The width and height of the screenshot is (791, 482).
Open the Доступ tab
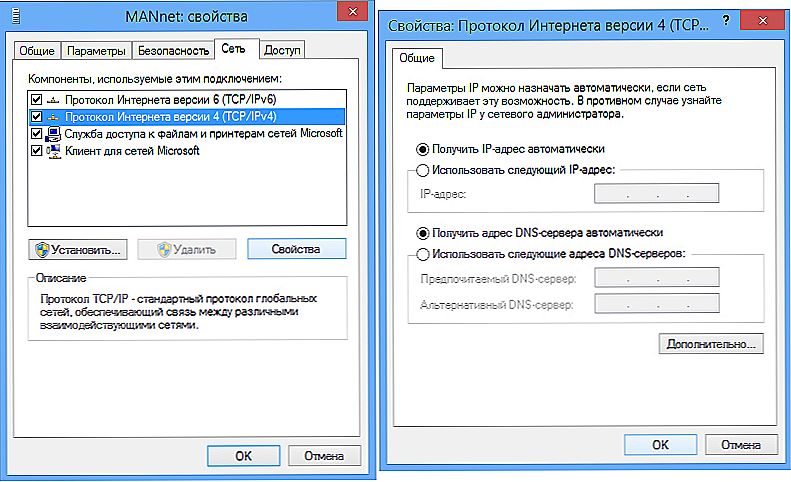(282, 50)
